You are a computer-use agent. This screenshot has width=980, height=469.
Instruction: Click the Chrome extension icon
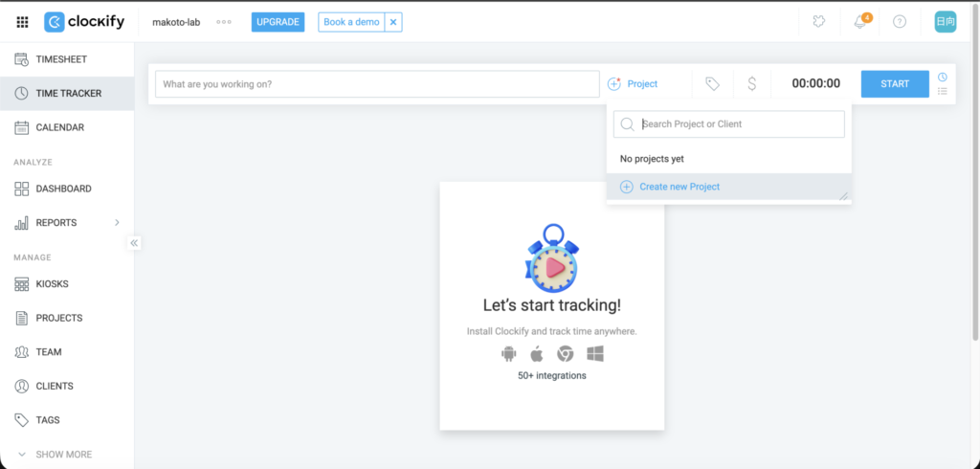tap(566, 354)
